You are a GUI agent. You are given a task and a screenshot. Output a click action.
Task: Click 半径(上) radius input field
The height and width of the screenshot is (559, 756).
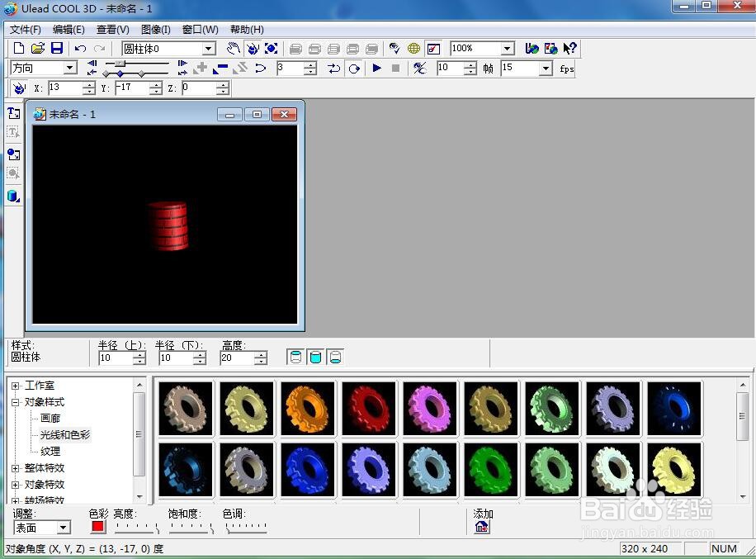pyautogui.click(x=116, y=358)
